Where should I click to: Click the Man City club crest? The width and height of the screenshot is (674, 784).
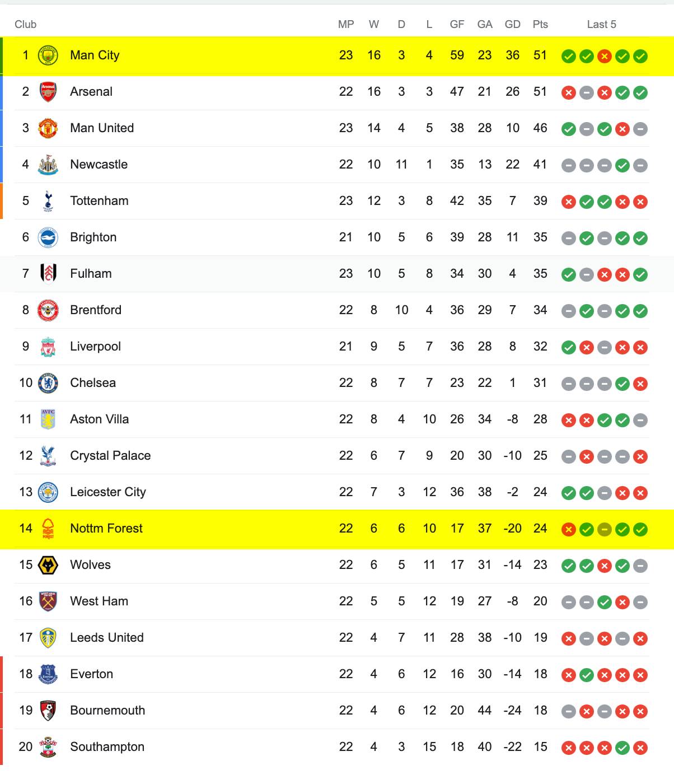coord(48,55)
